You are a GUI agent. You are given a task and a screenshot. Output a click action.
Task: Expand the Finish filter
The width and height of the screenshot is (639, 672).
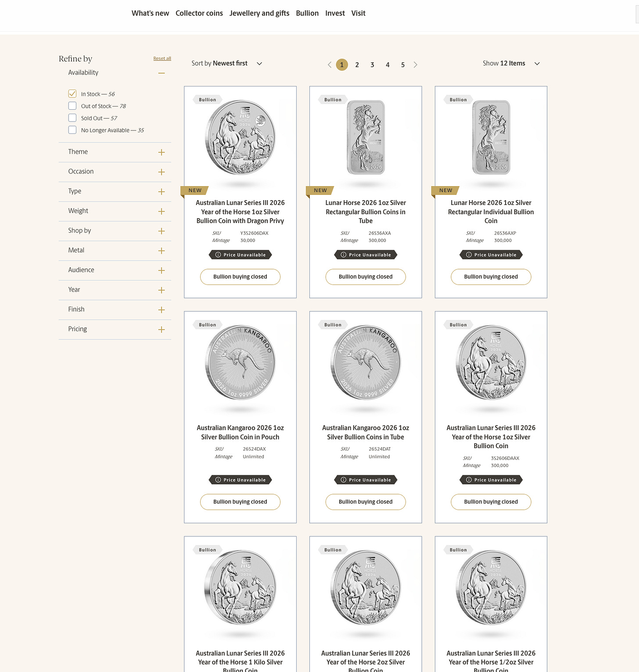click(x=162, y=310)
